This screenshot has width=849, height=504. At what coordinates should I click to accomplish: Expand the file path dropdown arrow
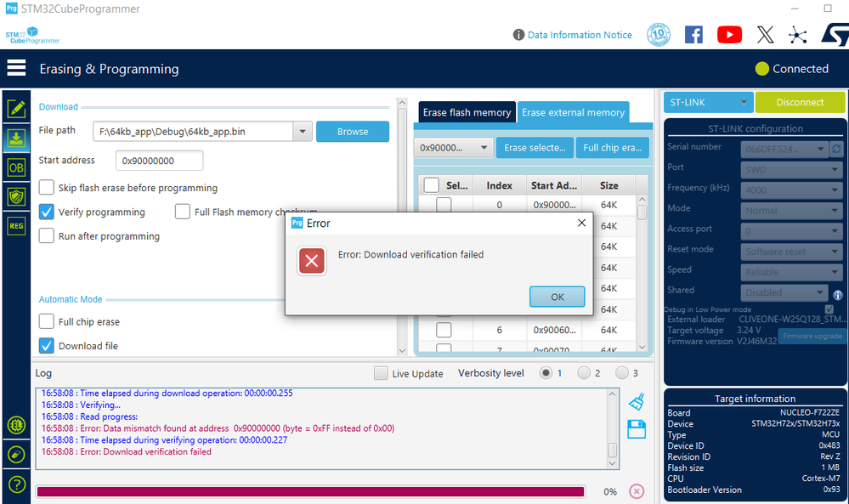(303, 132)
